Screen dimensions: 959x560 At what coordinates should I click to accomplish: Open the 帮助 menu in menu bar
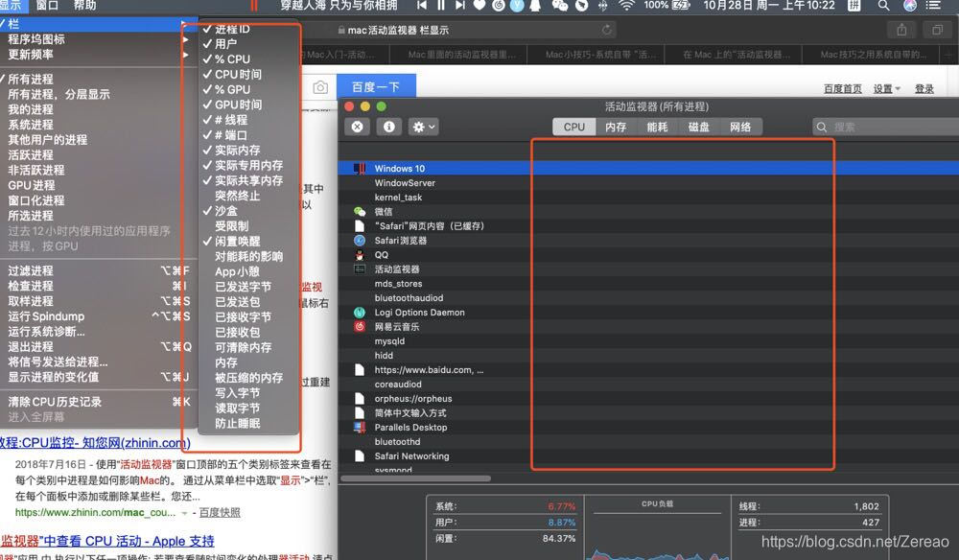[84, 6]
